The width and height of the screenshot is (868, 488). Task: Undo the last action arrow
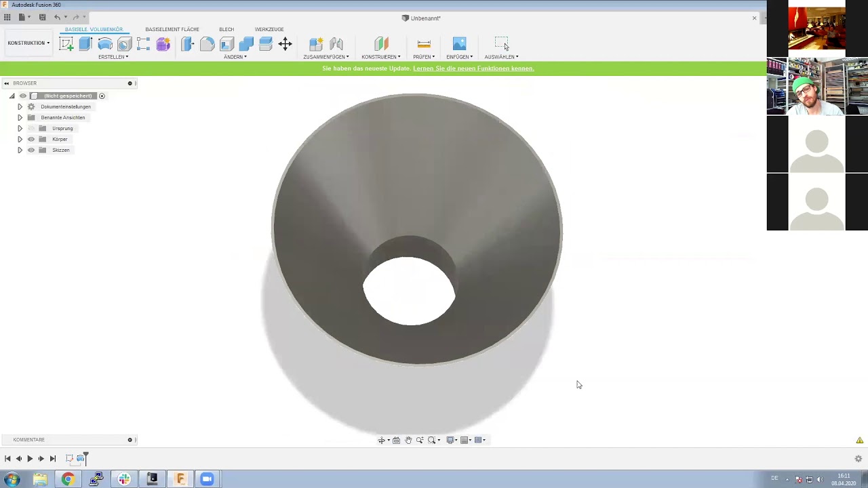(x=57, y=17)
